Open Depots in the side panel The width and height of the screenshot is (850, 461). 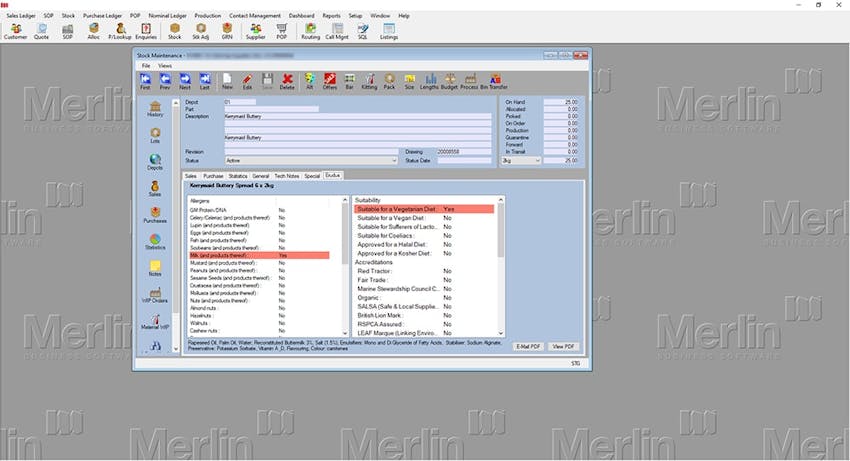click(x=155, y=162)
